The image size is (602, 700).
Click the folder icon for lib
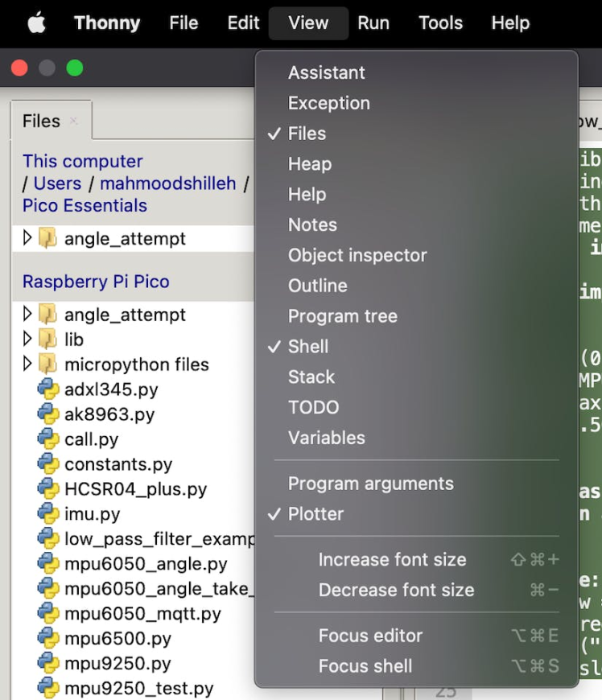(x=49, y=340)
